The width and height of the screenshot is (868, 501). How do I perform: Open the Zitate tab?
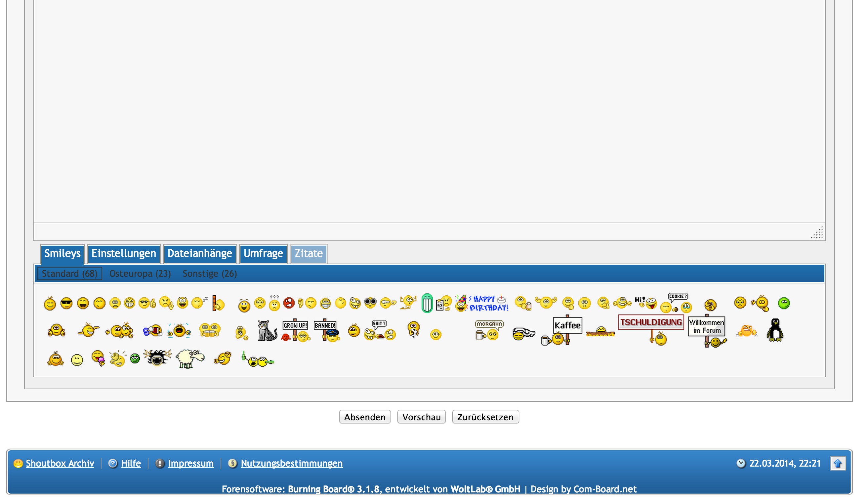[309, 254]
